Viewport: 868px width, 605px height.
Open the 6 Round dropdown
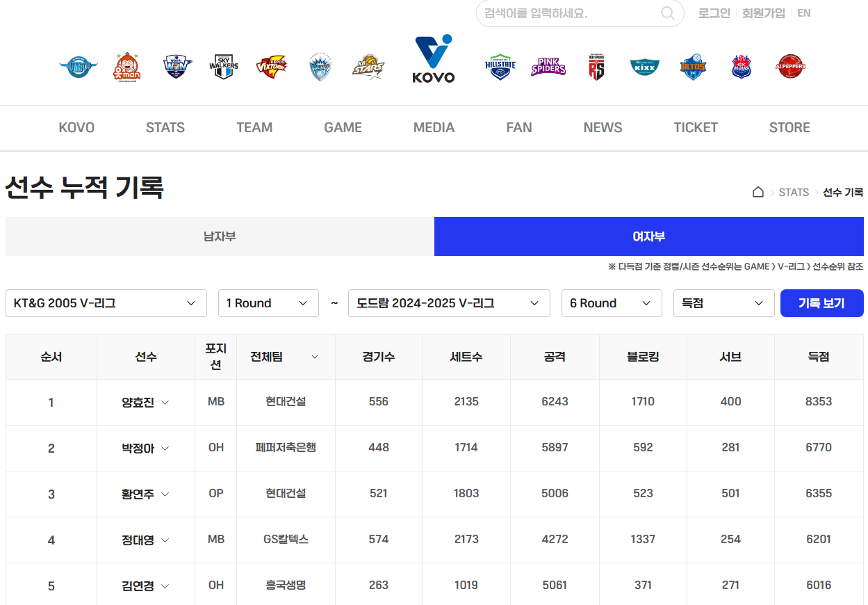[x=612, y=303]
